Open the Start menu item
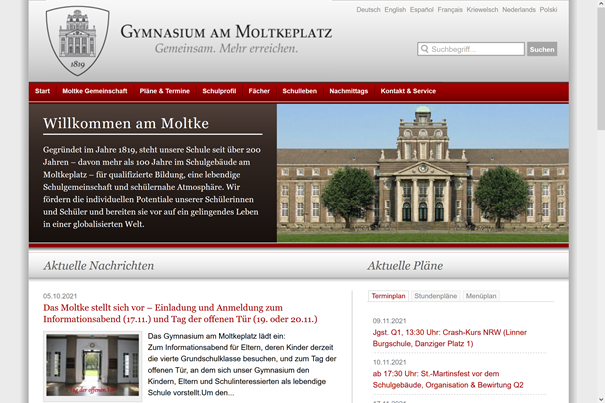The width and height of the screenshot is (605, 403). (42, 91)
